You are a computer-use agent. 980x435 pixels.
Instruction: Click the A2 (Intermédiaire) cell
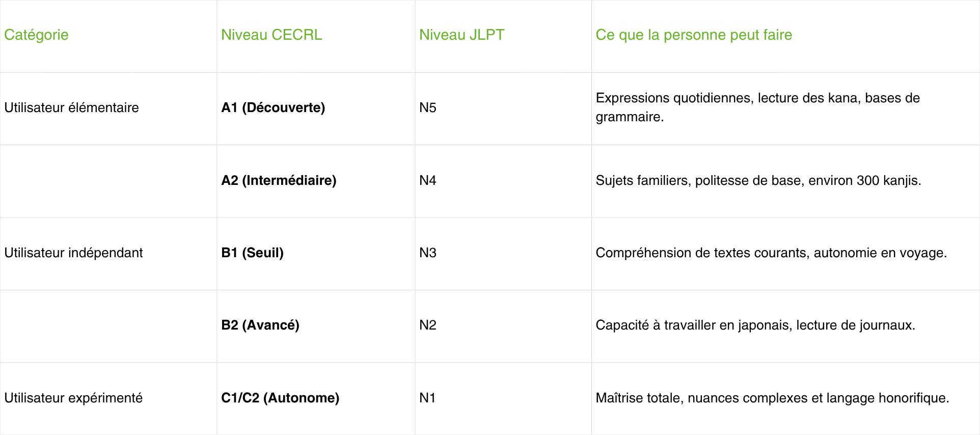pyautogui.click(x=279, y=180)
